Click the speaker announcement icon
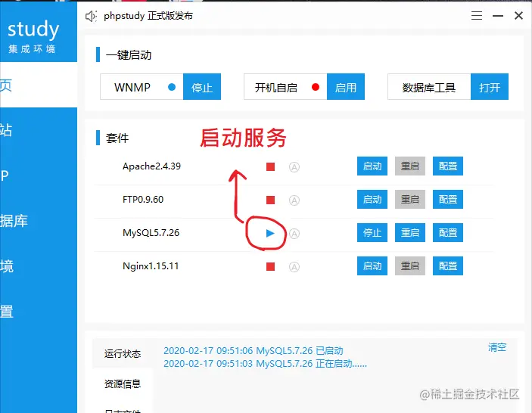 tap(91, 16)
